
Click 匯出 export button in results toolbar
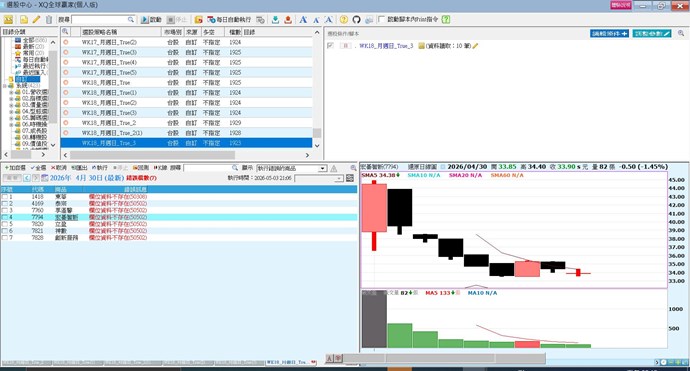[x=79, y=168]
